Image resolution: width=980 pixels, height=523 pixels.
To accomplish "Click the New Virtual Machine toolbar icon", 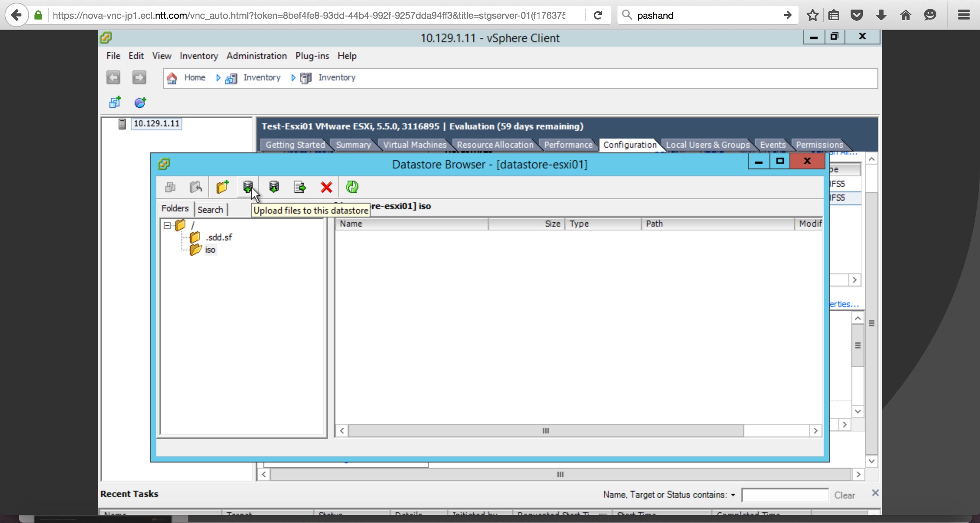I will 115,102.
